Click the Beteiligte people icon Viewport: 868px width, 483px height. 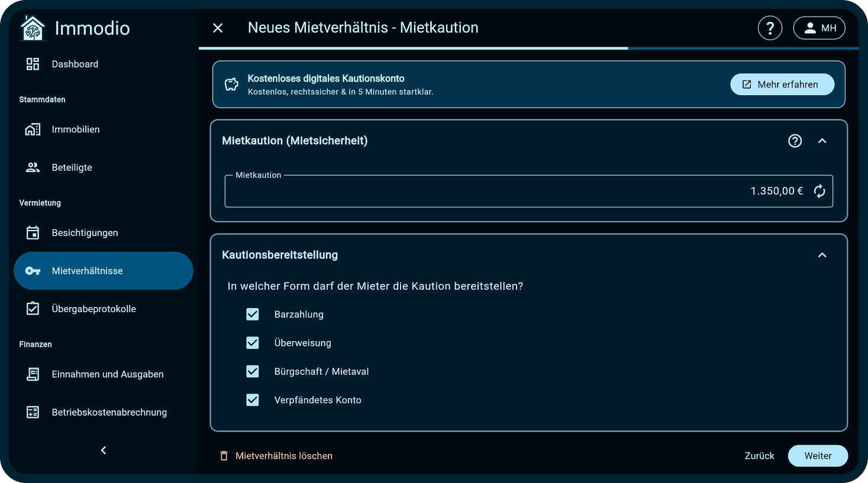(33, 167)
